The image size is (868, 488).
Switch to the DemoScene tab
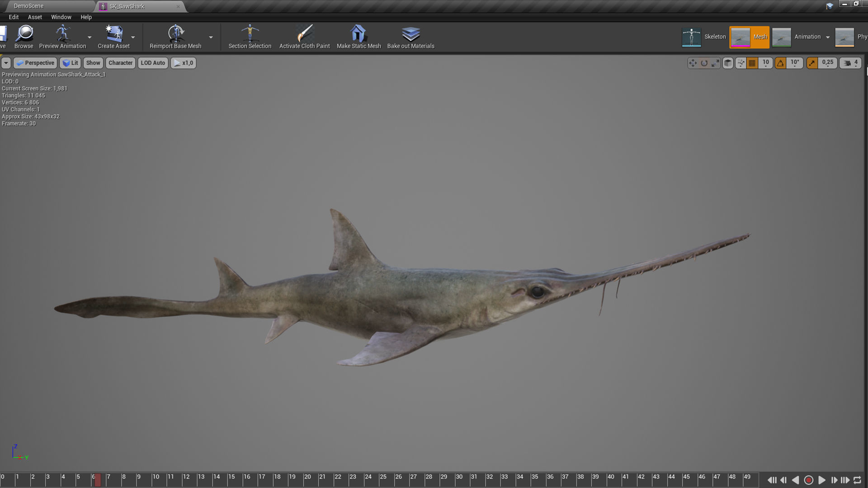[x=28, y=6]
